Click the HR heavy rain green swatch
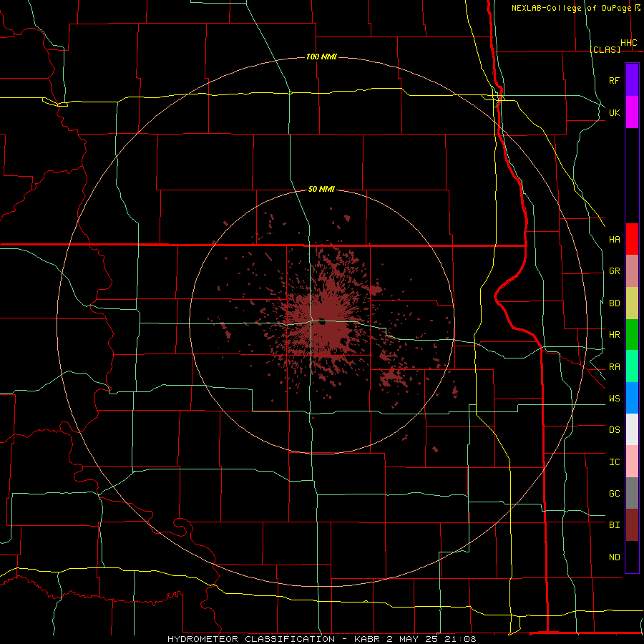 pyautogui.click(x=632, y=335)
